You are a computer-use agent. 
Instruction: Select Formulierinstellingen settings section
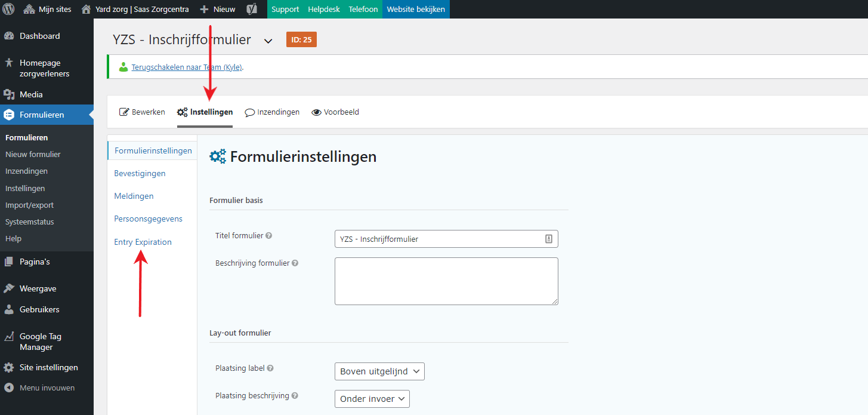click(x=153, y=150)
